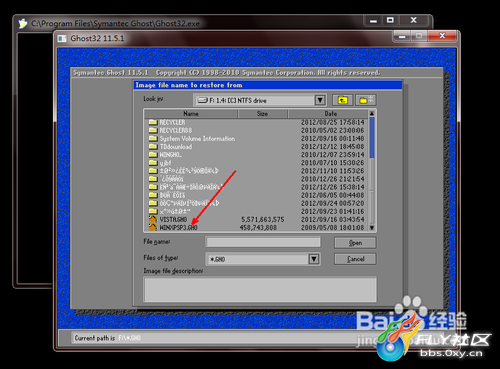Select System Volume Information folder icon
This screenshot has height=369, width=500.
point(153,138)
